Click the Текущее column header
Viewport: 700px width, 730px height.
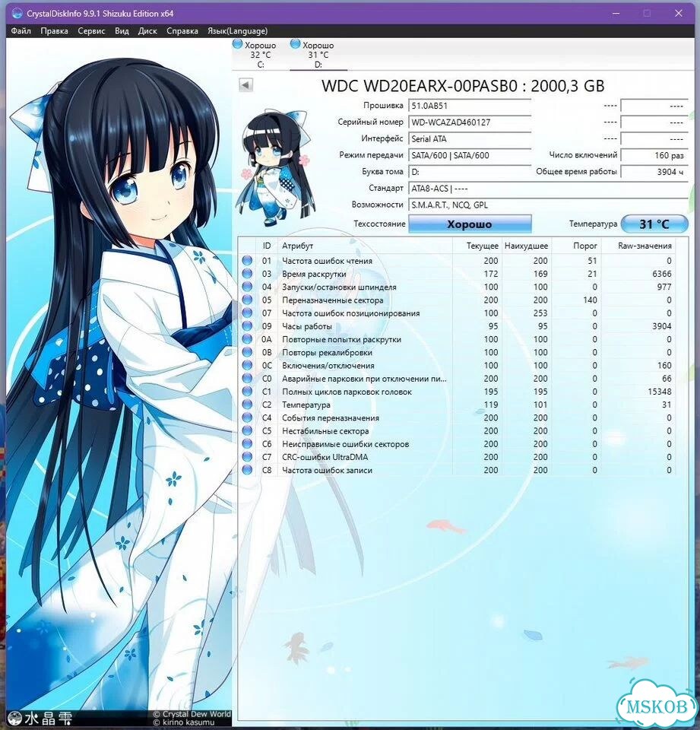(477, 246)
